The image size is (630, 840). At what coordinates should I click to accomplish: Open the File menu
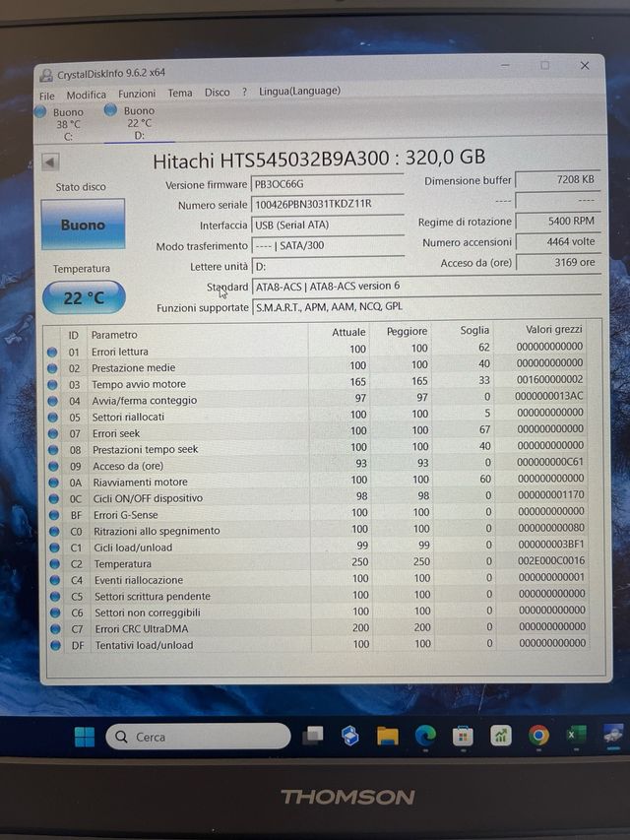click(46, 96)
